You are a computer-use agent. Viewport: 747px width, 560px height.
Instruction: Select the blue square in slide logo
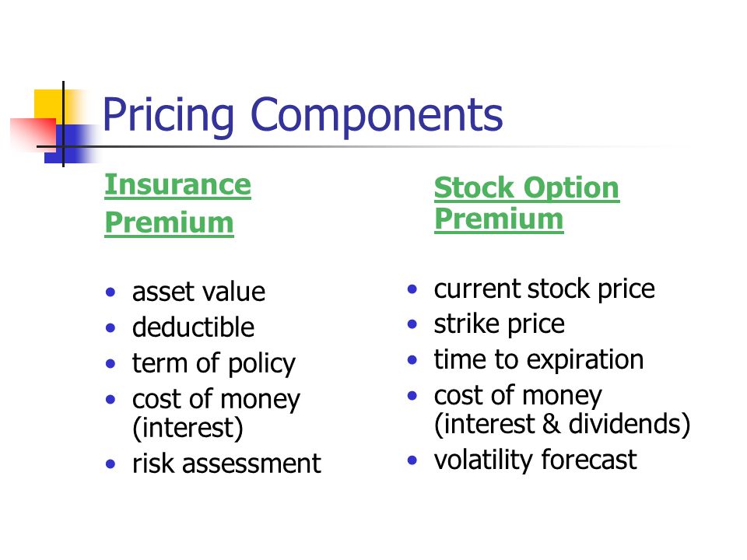tap(72, 144)
